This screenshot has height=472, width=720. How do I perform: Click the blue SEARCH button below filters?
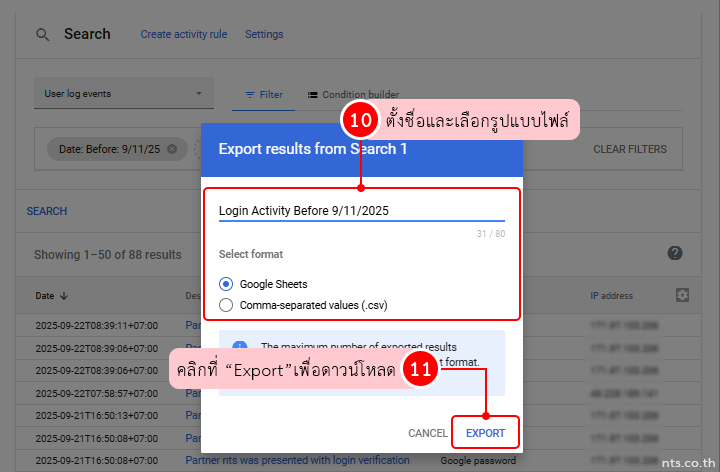click(x=47, y=211)
